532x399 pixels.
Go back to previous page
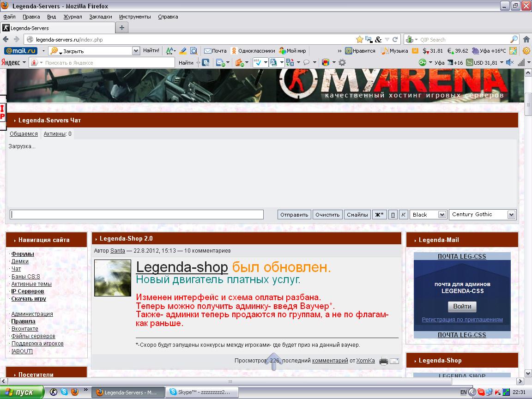tap(6, 39)
